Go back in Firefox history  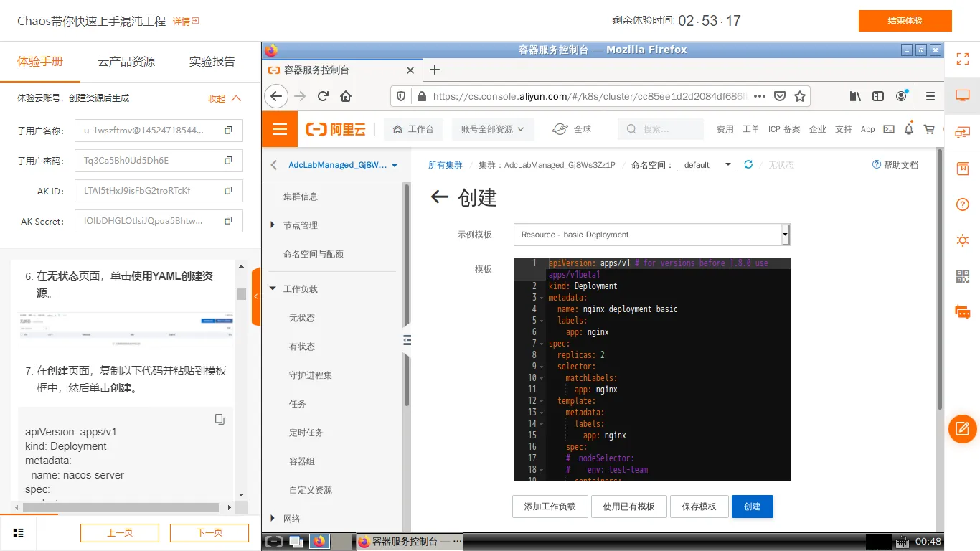pyautogui.click(x=276, y=96)
